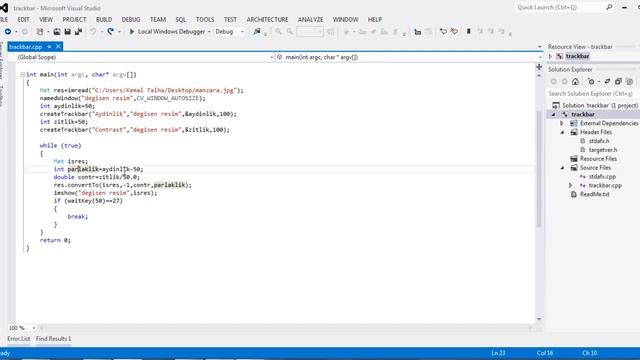640x360 pixels.
Task: Collapse the main function outline box
Action: click(23, 75)
